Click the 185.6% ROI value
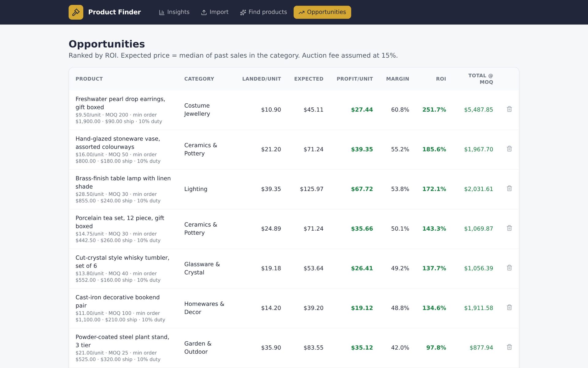The width and height of the screenshot is (588, 368). coord(434,149)
